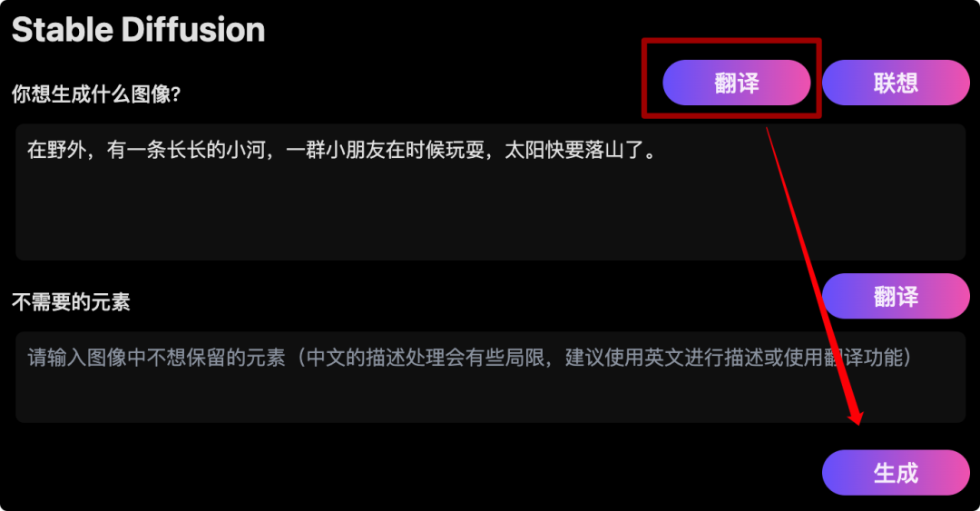Click the 翻译 button for the image prompt

point(736,83)
